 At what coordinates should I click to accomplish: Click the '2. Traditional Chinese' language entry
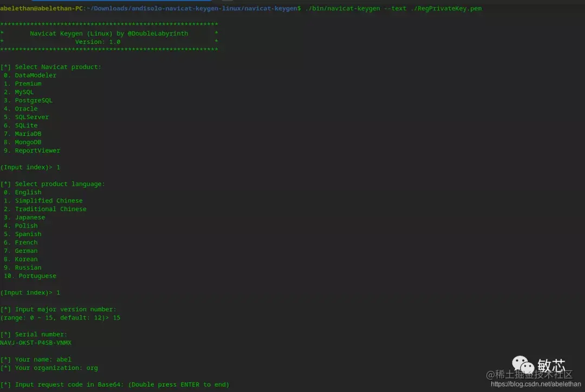pyautogui.click(x=45, y=209)
